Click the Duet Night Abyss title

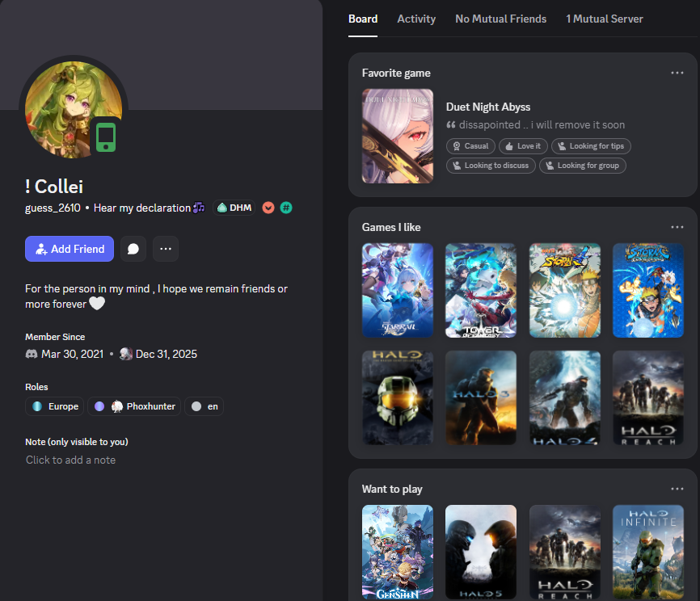488,107
